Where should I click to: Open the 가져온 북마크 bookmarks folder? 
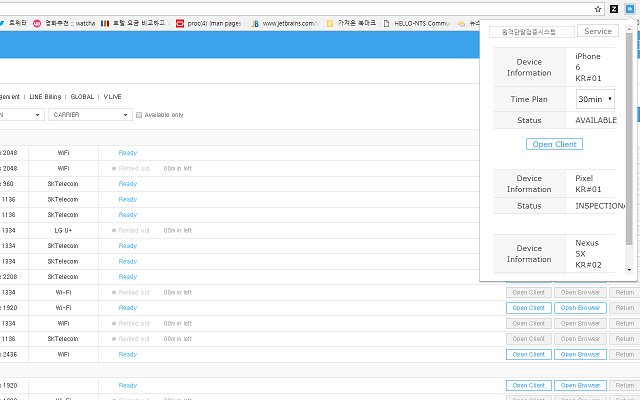(351, 23)
